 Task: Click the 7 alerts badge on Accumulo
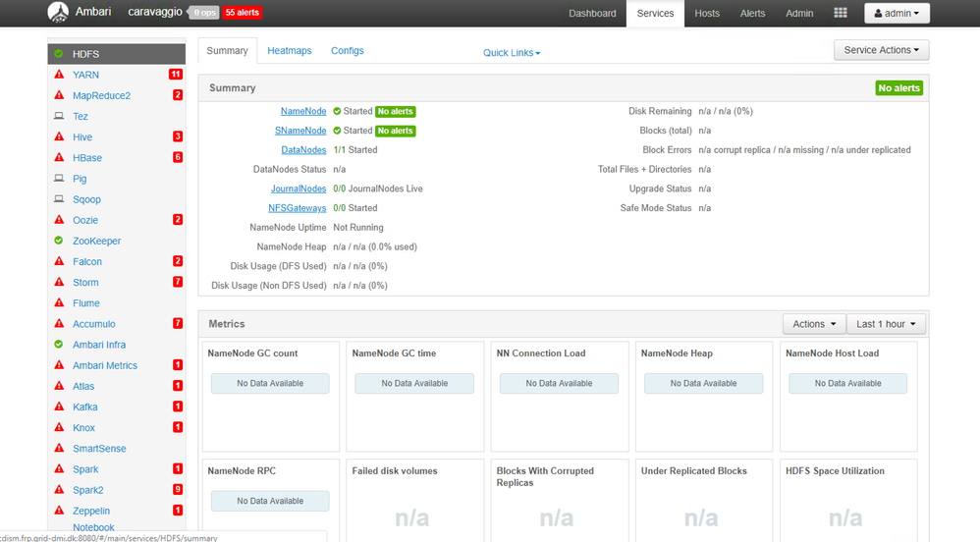click(178, 323)
